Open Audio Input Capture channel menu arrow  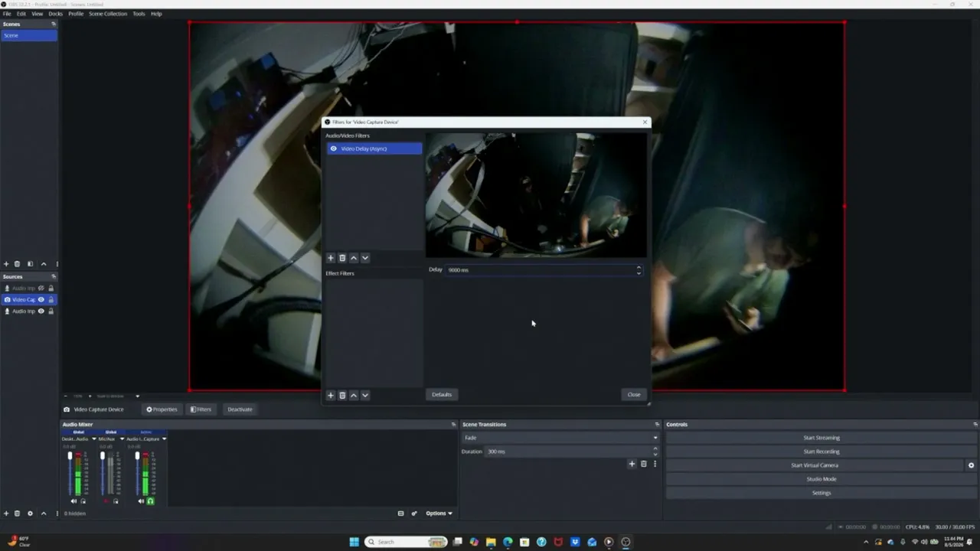(164, 439)
